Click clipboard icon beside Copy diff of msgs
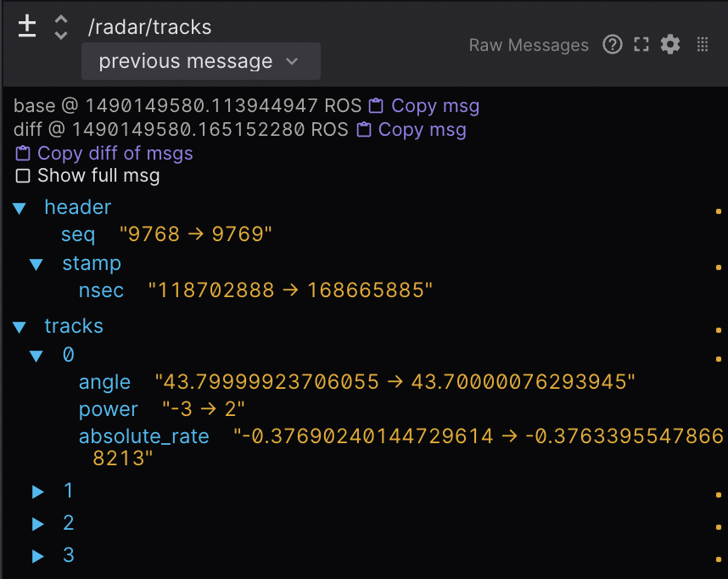 coord(23,154)
